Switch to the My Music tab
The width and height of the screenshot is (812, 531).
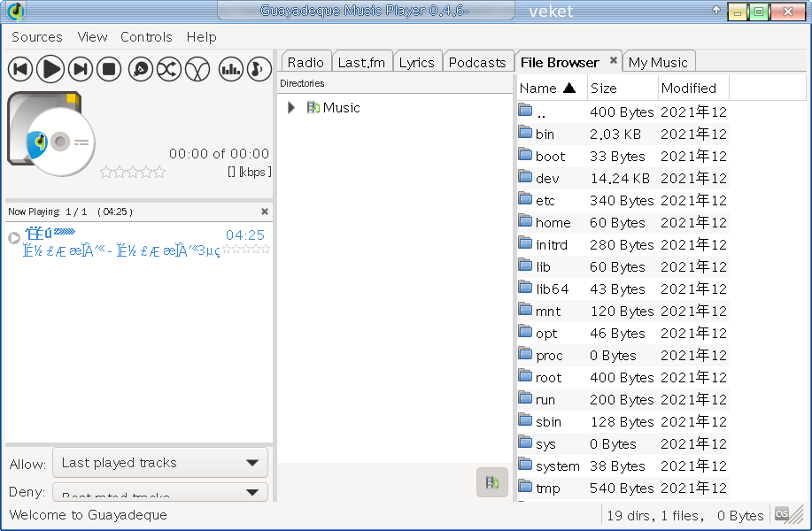tap(658, 62)
